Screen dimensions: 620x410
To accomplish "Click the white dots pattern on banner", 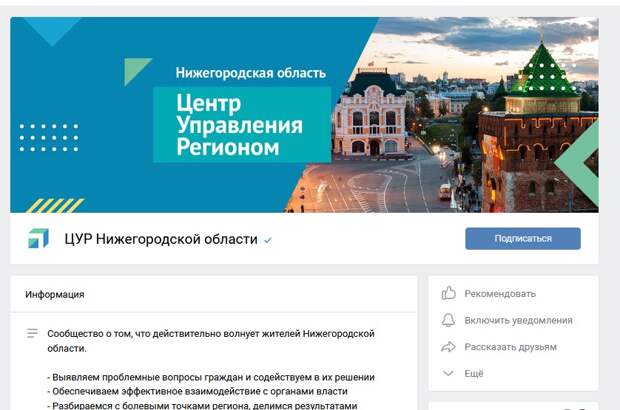I will coord(49,138).
